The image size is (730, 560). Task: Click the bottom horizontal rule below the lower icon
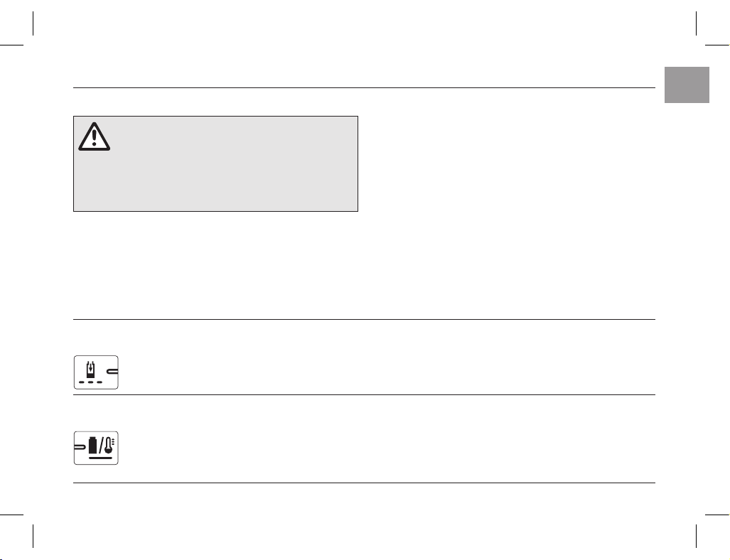tap(364, 483)
